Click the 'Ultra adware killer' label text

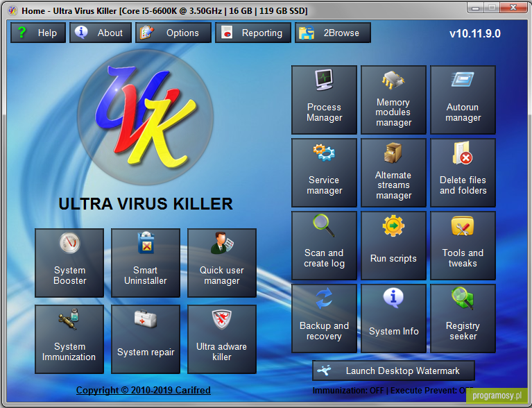221,352
